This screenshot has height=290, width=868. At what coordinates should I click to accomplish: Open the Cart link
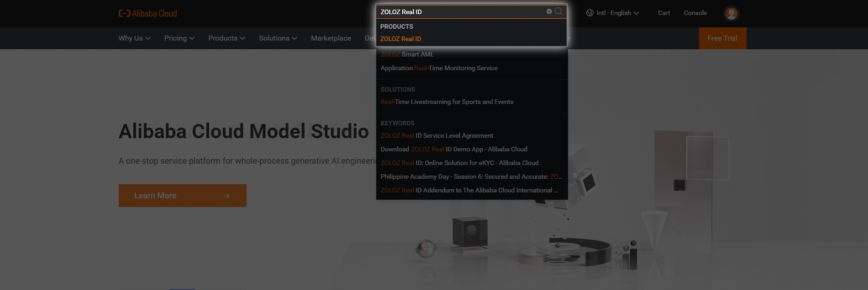click(664, 13)
